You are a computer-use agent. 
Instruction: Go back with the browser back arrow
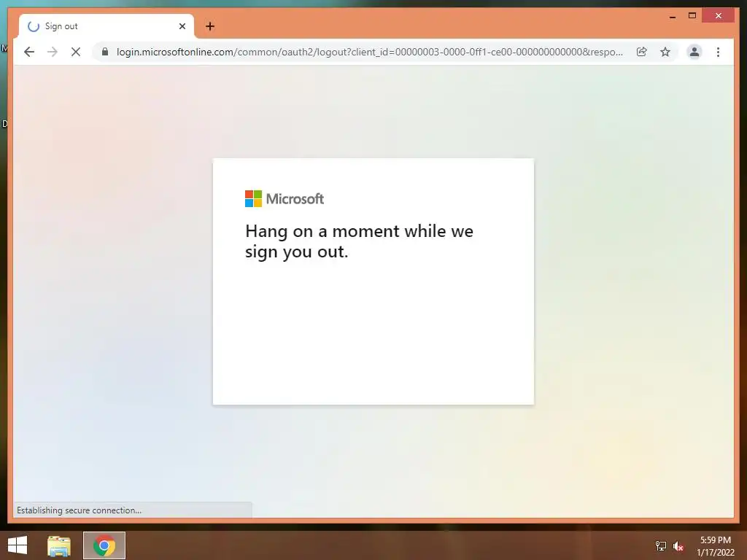[x=29, y=52]
